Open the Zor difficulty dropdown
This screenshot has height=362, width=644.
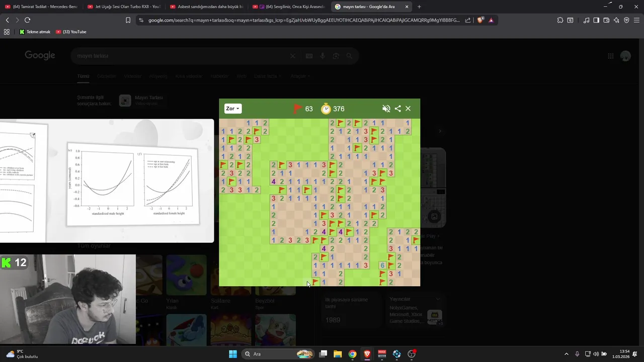click(x=232, y=109)
